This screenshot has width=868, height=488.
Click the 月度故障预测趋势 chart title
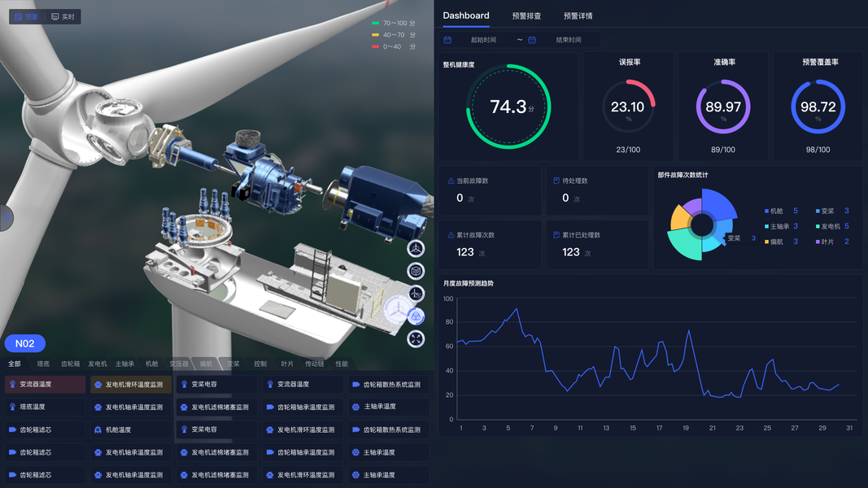click(469, 283)
